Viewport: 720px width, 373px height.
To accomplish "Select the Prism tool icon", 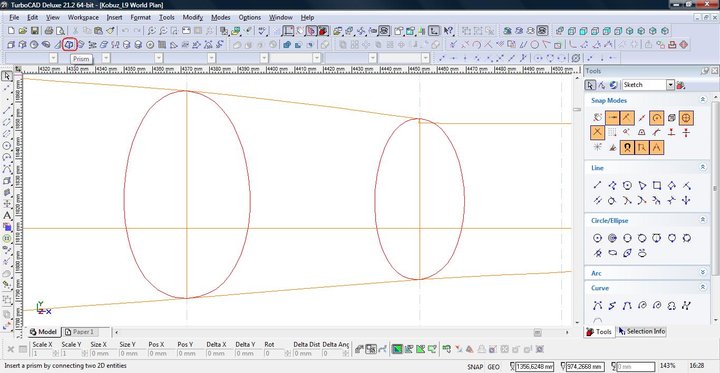I will [x=69, y=45].
